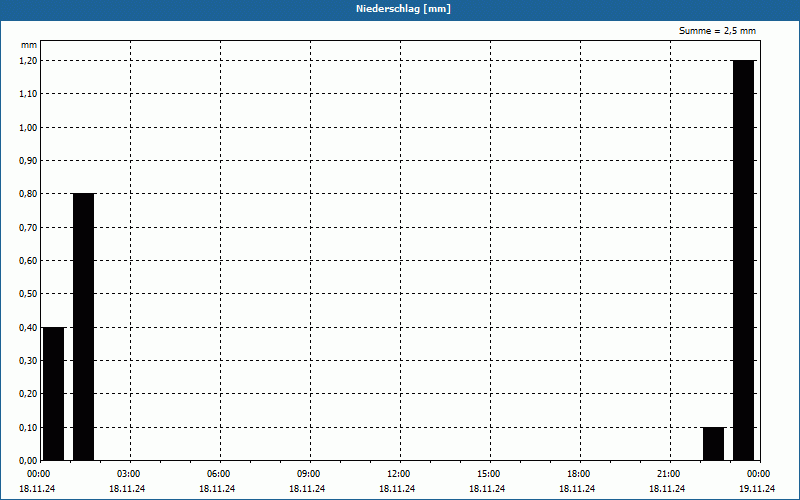
Task: Click the 19.11.24 date label
Action: pos(757,489)
